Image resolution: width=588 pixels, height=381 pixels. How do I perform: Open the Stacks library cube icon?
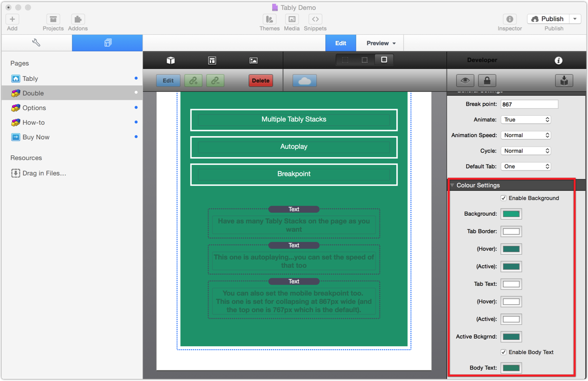point(171,60)
